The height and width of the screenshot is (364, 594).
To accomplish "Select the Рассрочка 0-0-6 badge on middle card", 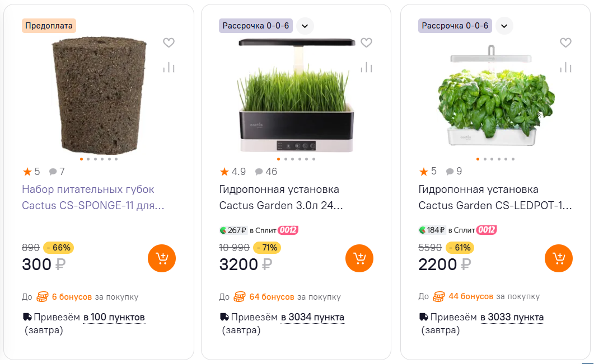I will point(255,26).
